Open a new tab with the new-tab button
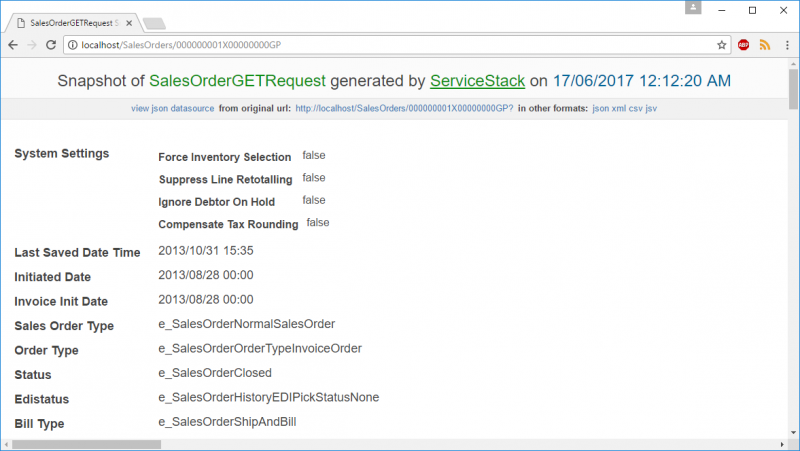The height and width of the screenshot is (451, 800). [154, 23]
